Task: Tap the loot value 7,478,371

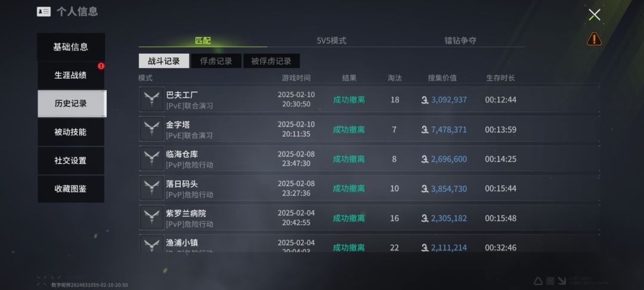Action: [449, 130]
